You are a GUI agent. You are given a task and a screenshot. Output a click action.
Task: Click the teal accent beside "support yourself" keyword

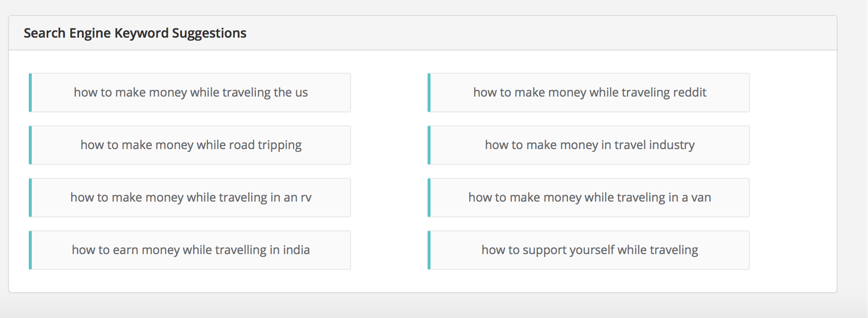click(429, 250)
